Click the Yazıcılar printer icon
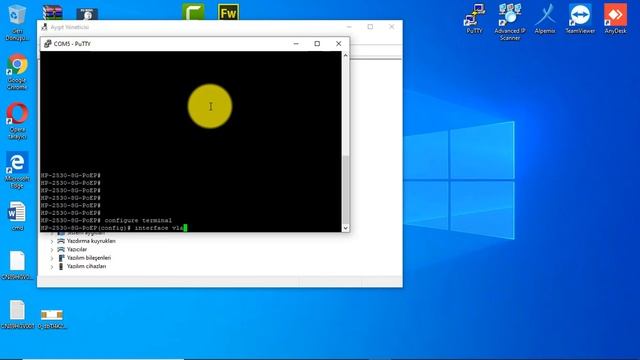This screenshot has height=360, width=640. click(x=61, y=249)
